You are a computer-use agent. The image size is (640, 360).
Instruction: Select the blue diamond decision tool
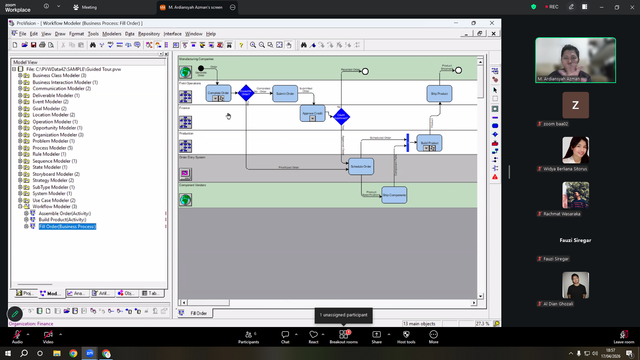(495, 134)
